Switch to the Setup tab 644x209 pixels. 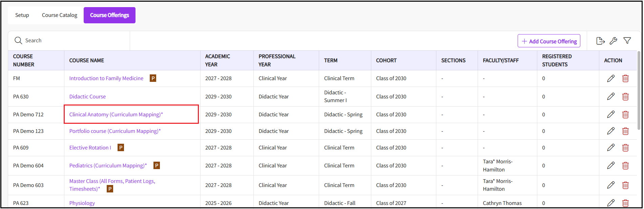pos(22,15)
